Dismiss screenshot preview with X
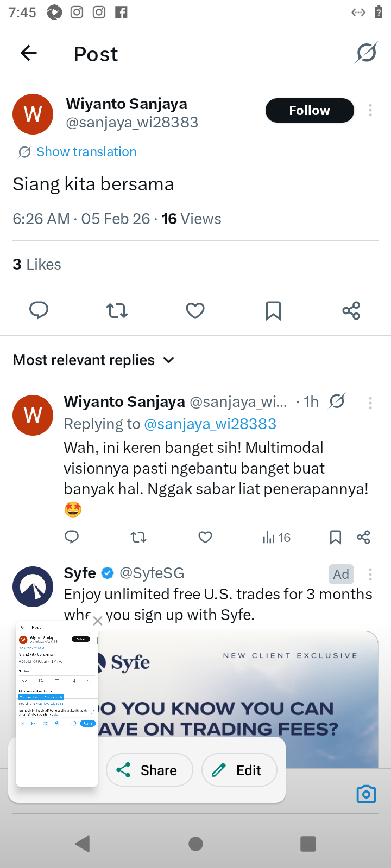This screenshot has width=391, height=868. click(x=98, y=621)
